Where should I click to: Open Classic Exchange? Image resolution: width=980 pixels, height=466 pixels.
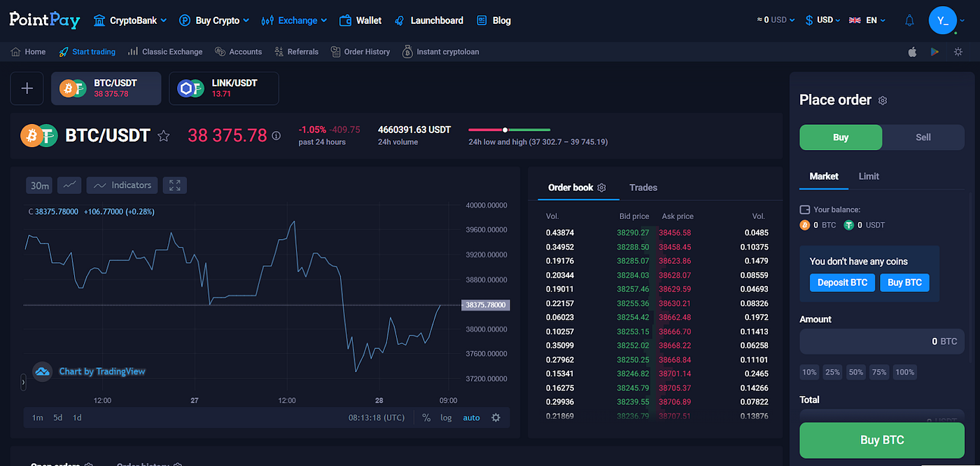tap(165, 52)
